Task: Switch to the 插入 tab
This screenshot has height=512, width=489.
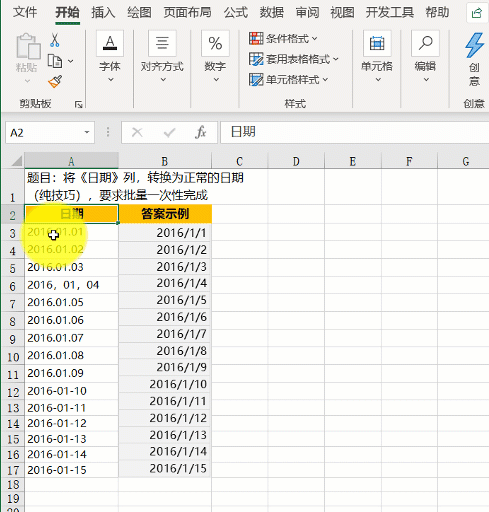Action: pos(103,12)
